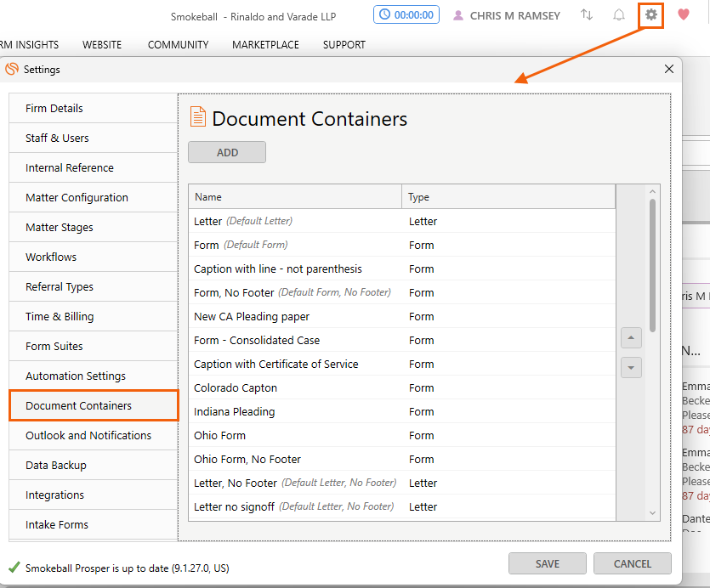This screenshot has height=588, width=710.
Task: Open the Settings gear icon
Action: pyautogui.click(x=651, y=14)
